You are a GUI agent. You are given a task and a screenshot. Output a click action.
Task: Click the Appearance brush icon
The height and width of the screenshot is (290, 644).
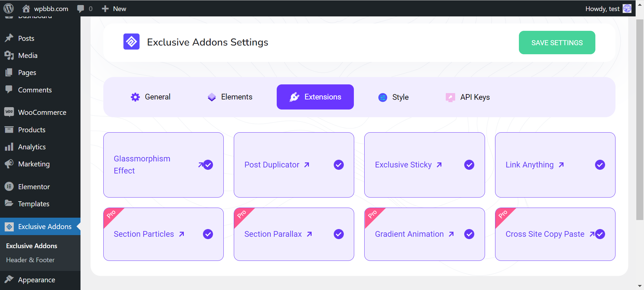click(9, 279)
